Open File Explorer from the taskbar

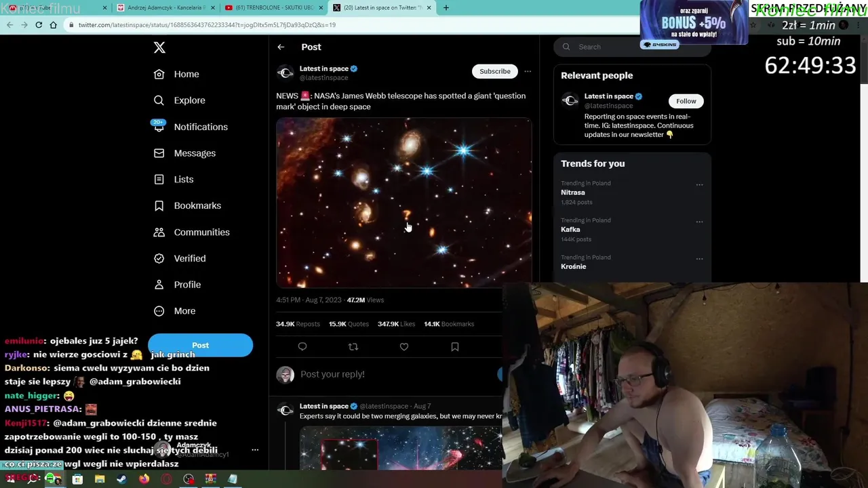click(100, 479)
